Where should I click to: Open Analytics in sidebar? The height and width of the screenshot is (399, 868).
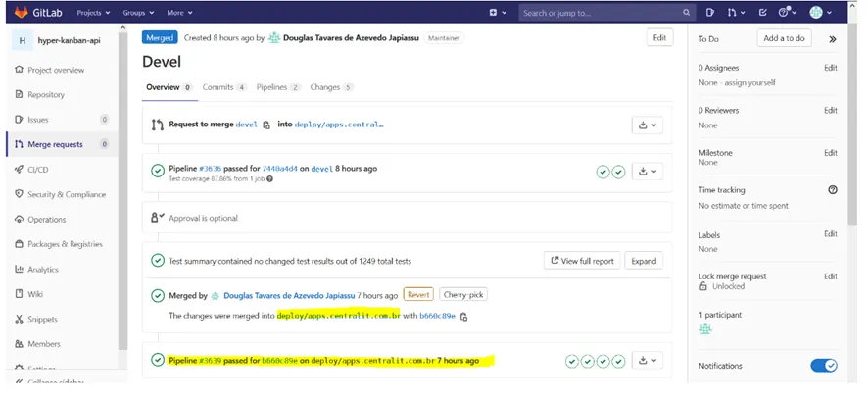coord(43,270)
